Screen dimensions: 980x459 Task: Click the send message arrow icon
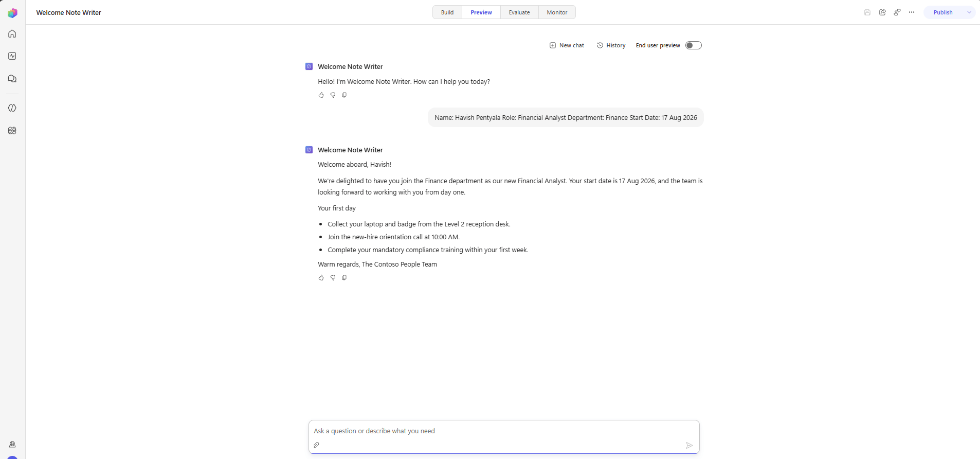click(x=689, y=445)
